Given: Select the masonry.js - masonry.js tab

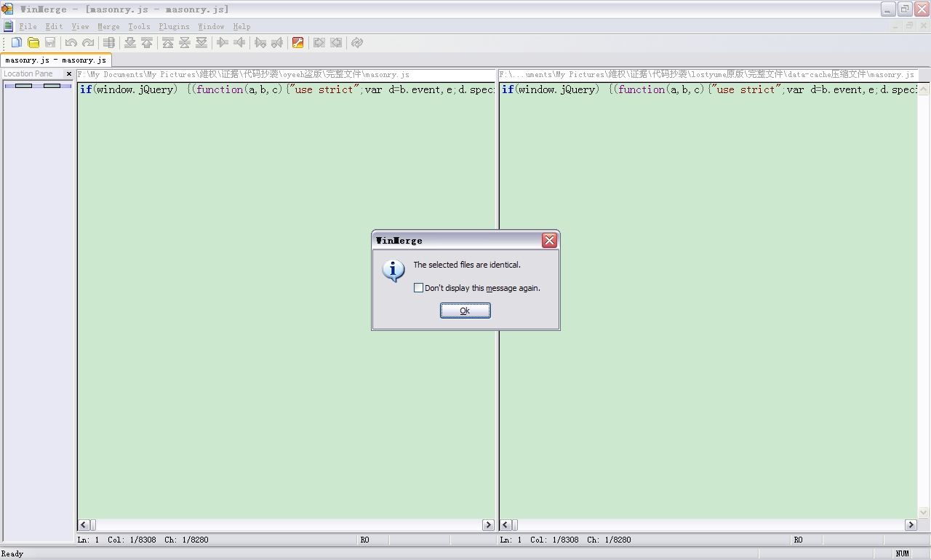Looking at the screenshot, I should 56,60.
